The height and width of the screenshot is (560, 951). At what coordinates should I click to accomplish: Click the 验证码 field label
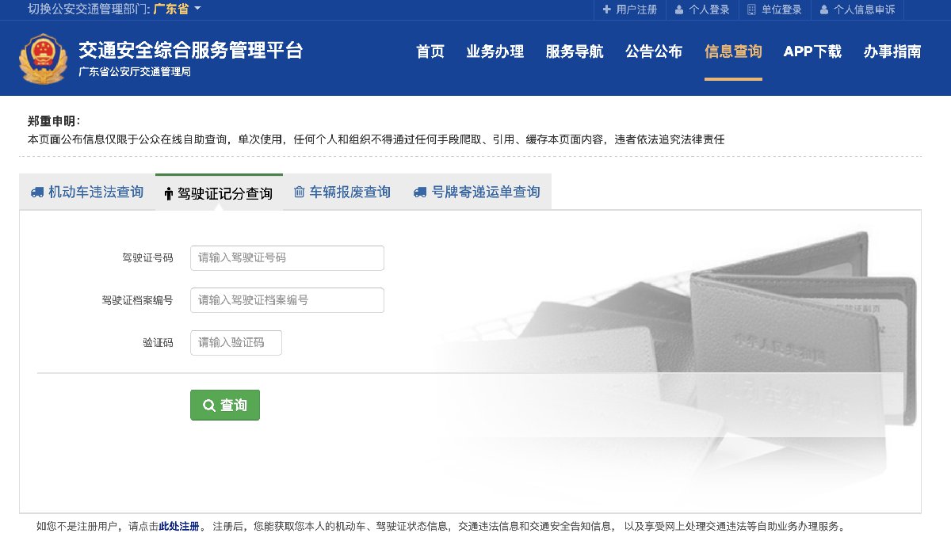[158, 343]
